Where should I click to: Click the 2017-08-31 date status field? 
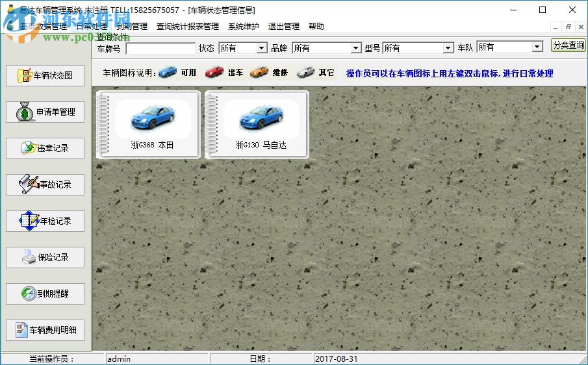pyautogui.click(x=449, y=359)
